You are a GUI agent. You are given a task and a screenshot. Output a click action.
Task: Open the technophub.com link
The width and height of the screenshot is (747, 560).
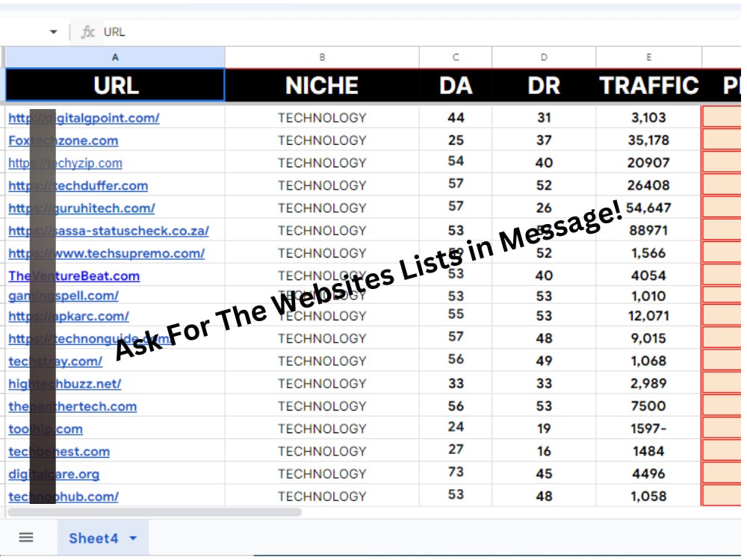point(63,497)
